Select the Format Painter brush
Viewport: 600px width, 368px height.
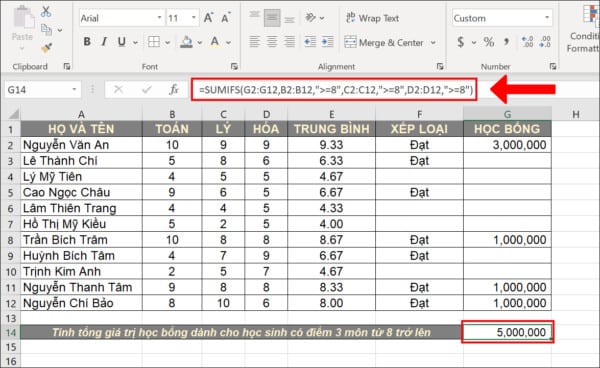(46, 48)
